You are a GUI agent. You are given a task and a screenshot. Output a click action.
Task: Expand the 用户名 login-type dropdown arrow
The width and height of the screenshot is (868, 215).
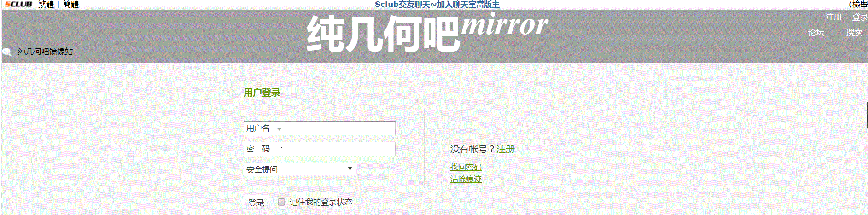(x=279, y=129)
